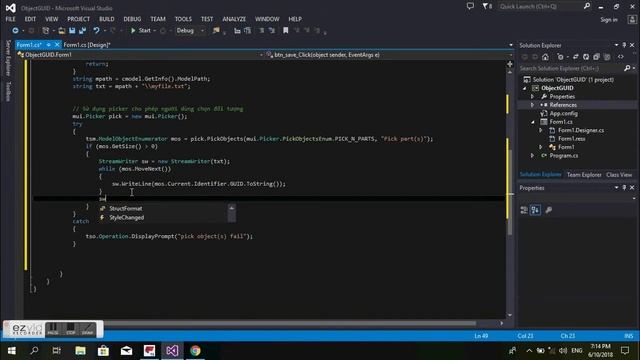This screenshot has height=360, width=640.
Task: Switch to the Form1.cs [Design] tab
Action: click(87, 45)
